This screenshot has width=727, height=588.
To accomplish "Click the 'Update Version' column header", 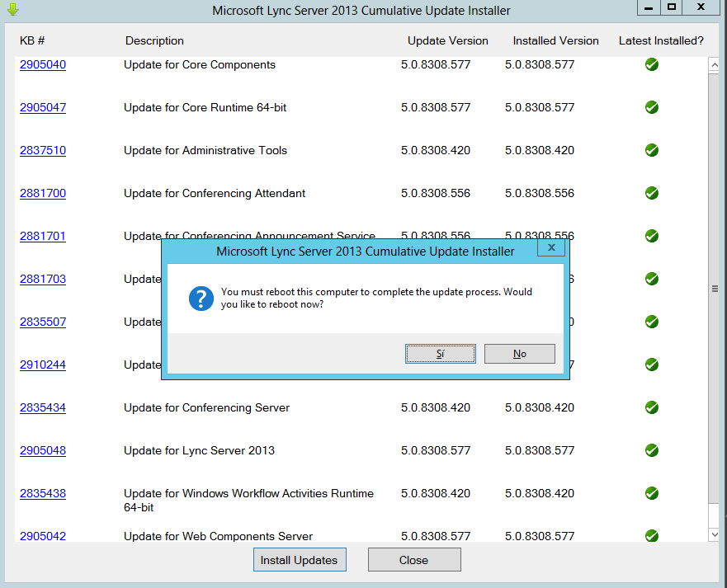I will 448,40.
